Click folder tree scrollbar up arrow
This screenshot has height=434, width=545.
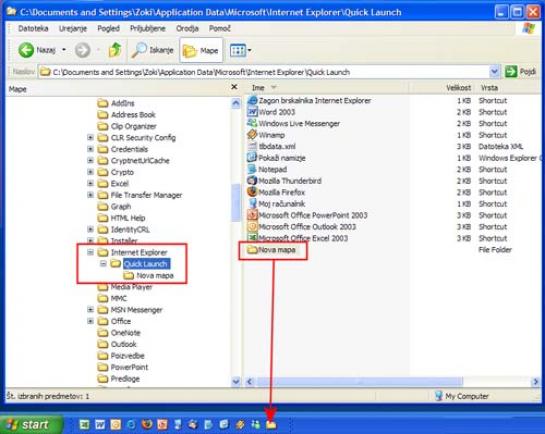pyautogui.click(x=236, y=103)
